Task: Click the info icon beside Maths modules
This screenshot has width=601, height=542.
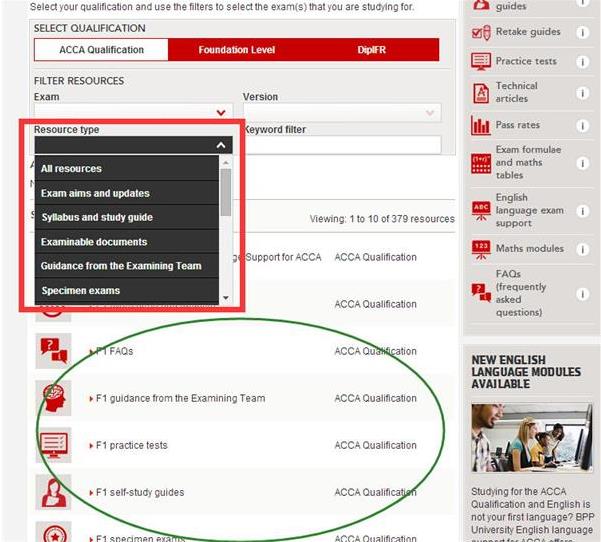Action: 582,250
